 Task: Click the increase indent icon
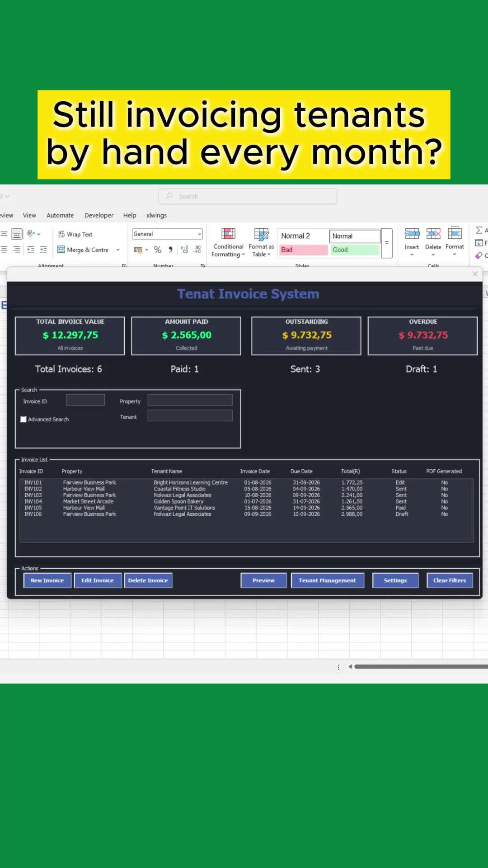pos(43,249)
